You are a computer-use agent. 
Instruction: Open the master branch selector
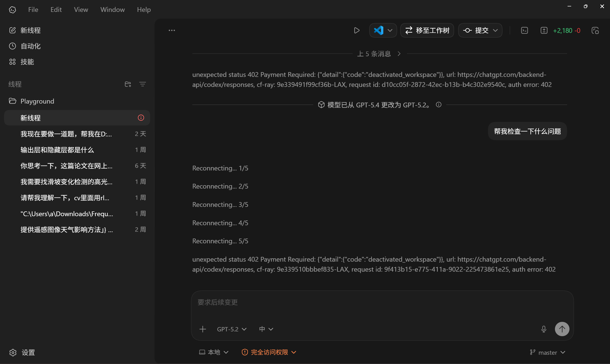548,353
